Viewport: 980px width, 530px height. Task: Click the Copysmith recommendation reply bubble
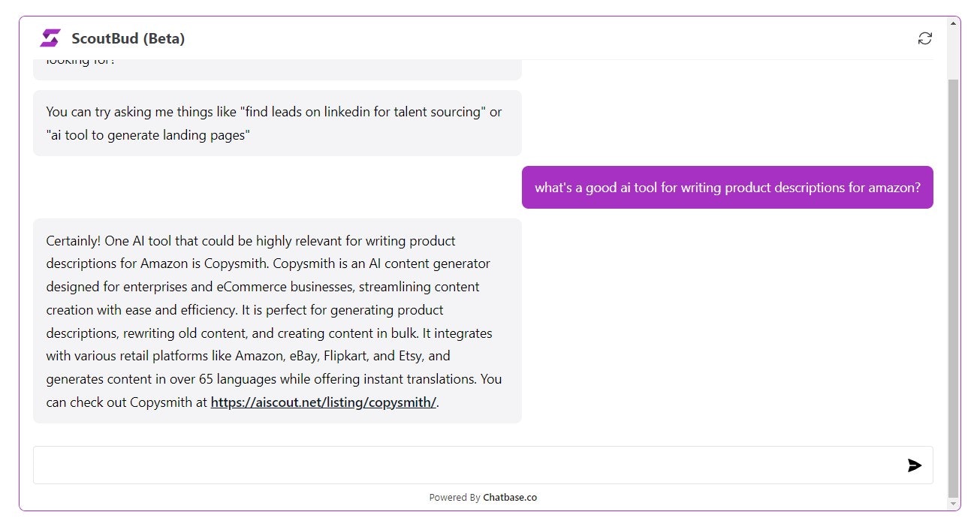(276, 321)
